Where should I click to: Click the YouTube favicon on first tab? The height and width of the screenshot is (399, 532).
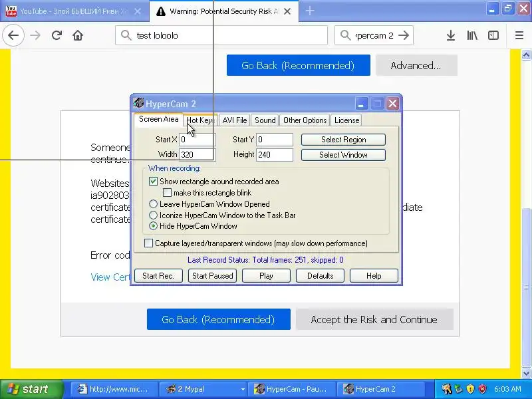(11, 11)
